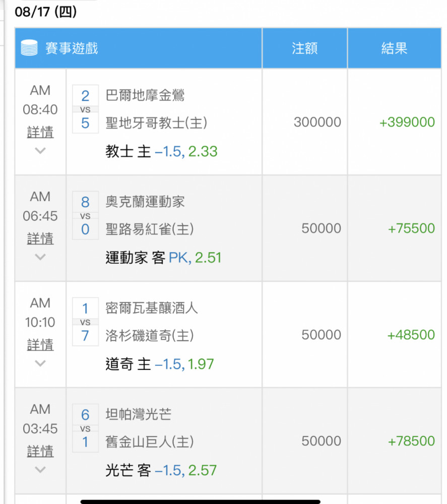Open the 詳情 link for the 10:10 game
This screenshot has height=504, width=447.
40,345
